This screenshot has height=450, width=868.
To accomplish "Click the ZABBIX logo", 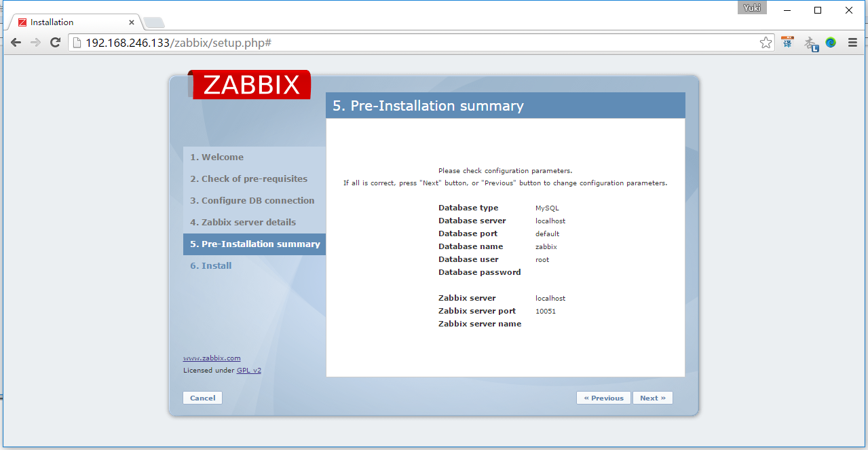I will (251, 85).
